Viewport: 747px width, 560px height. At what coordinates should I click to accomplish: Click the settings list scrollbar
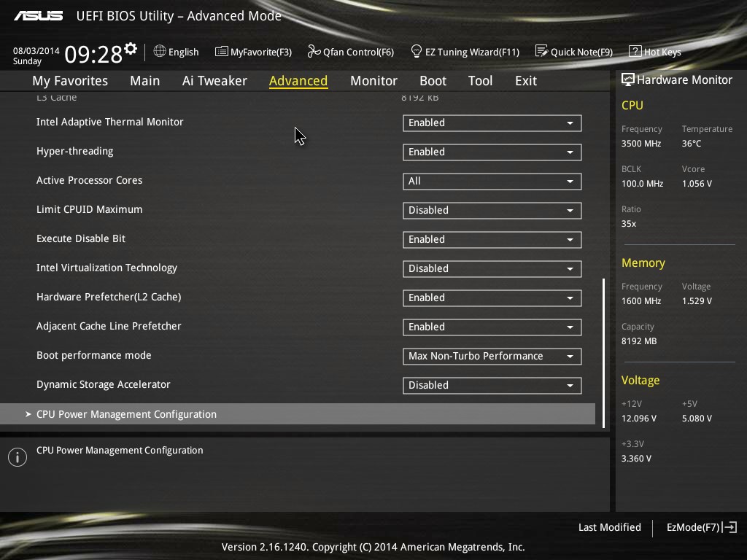[603, 353]
